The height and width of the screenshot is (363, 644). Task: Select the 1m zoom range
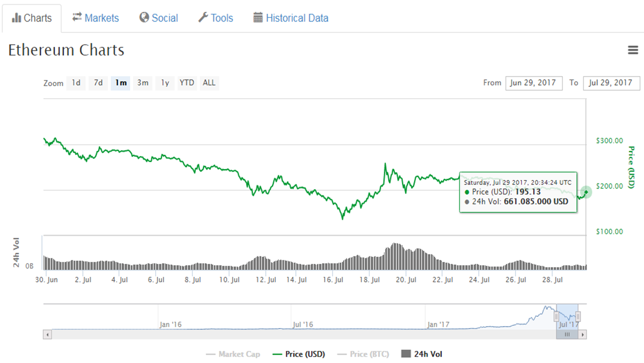[x=120, y=83]
